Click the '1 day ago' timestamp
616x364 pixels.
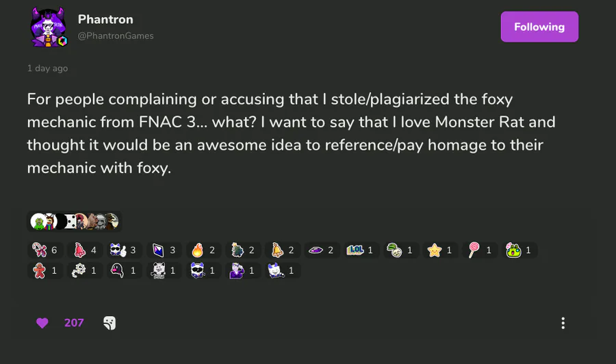[x=47, y=68]
